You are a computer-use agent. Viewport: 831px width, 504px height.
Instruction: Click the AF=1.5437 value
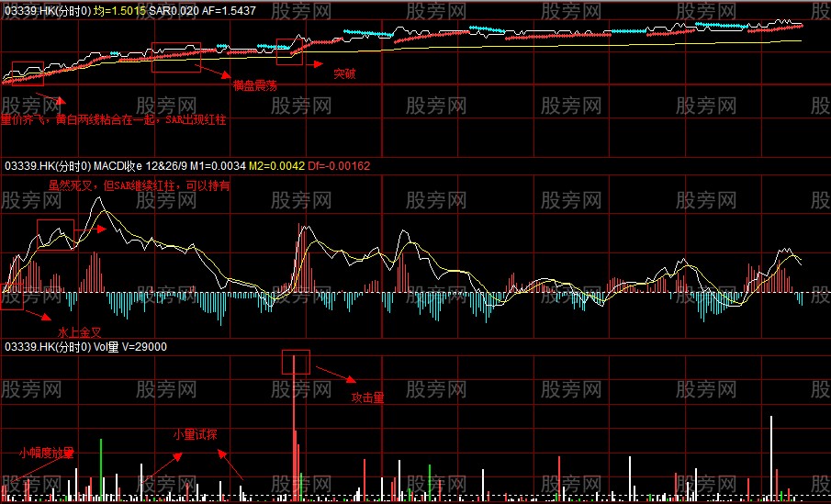pos(229,10)
